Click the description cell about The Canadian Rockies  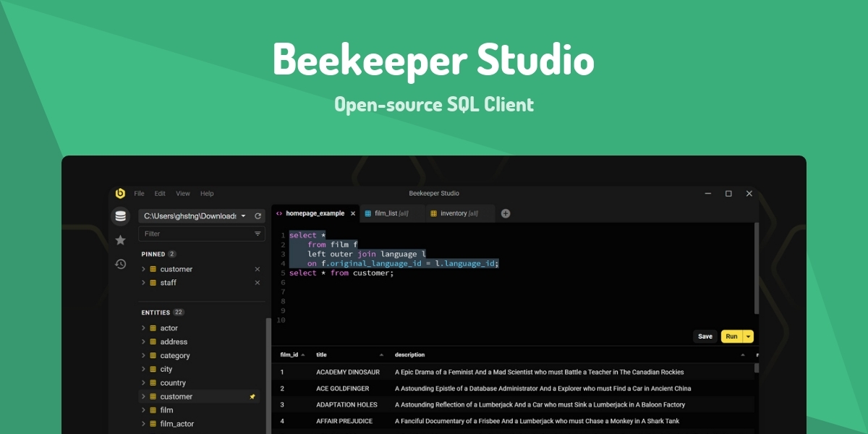[x=539, y=373]
